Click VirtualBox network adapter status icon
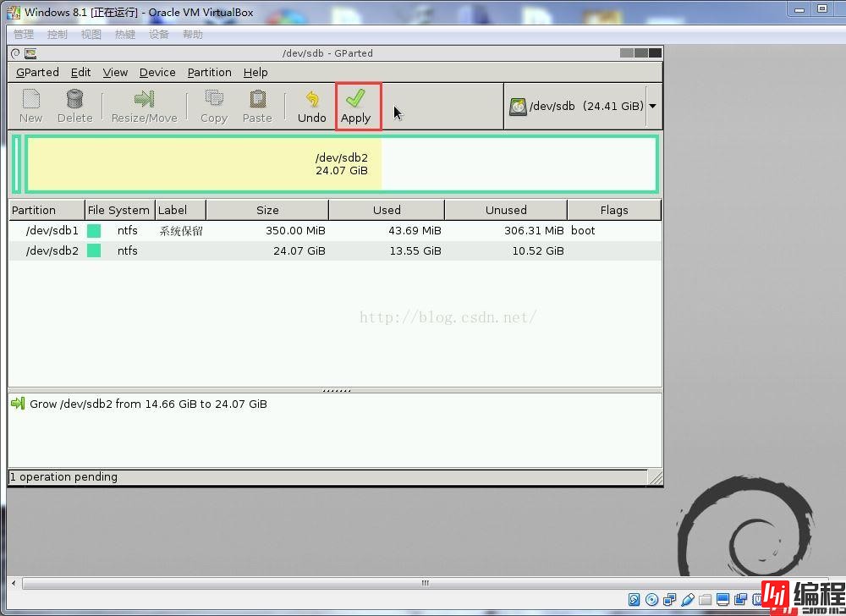The image size is (846, 616). click(x=669, y=600)
